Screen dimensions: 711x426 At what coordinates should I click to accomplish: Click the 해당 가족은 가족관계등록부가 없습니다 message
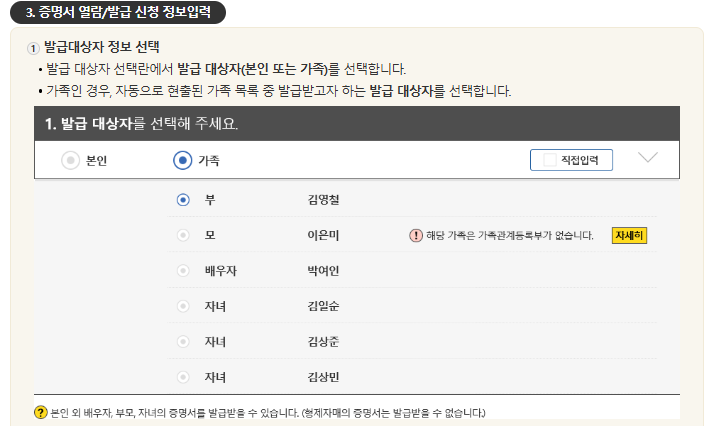click(510, 235)
